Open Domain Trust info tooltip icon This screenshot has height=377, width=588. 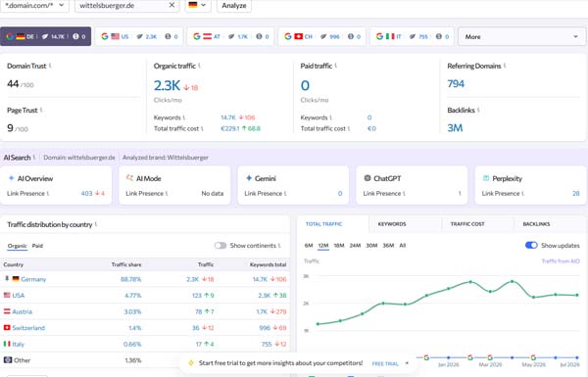click(50, 66)
